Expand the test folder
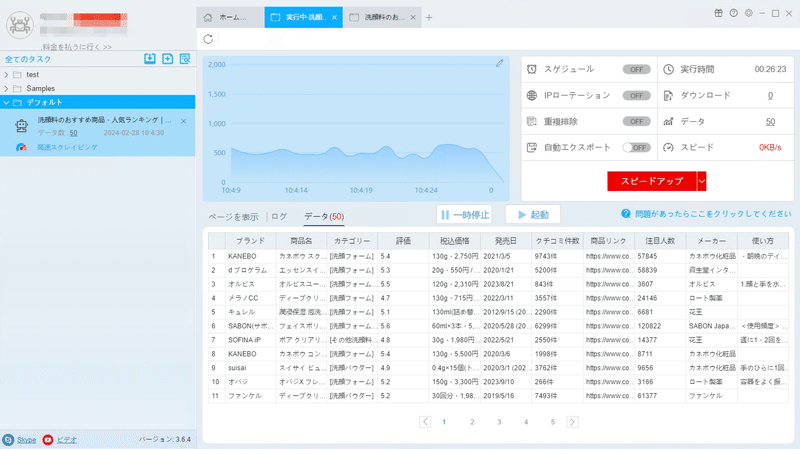 [x=6, y=74]
